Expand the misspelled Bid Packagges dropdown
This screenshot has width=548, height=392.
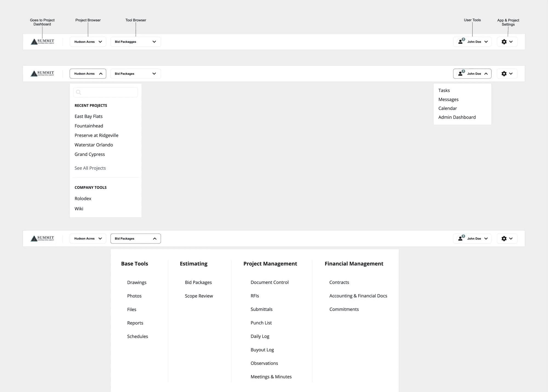point(136,42)
